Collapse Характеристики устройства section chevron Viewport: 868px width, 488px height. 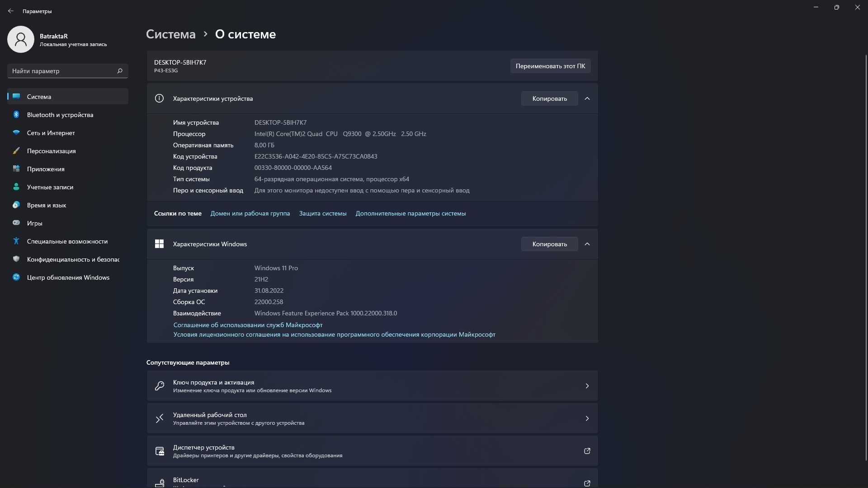(x=587, y=99)
